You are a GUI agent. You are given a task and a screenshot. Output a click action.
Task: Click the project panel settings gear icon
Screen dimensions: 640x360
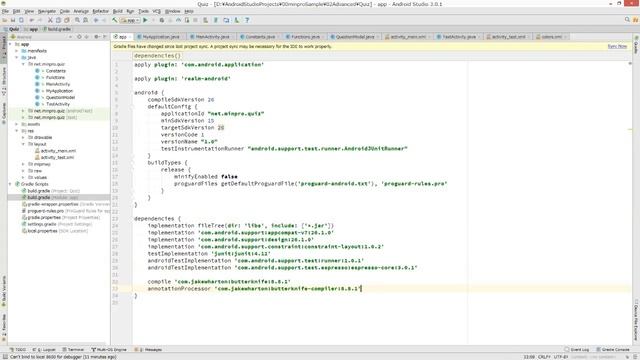(x=97, y=37)
